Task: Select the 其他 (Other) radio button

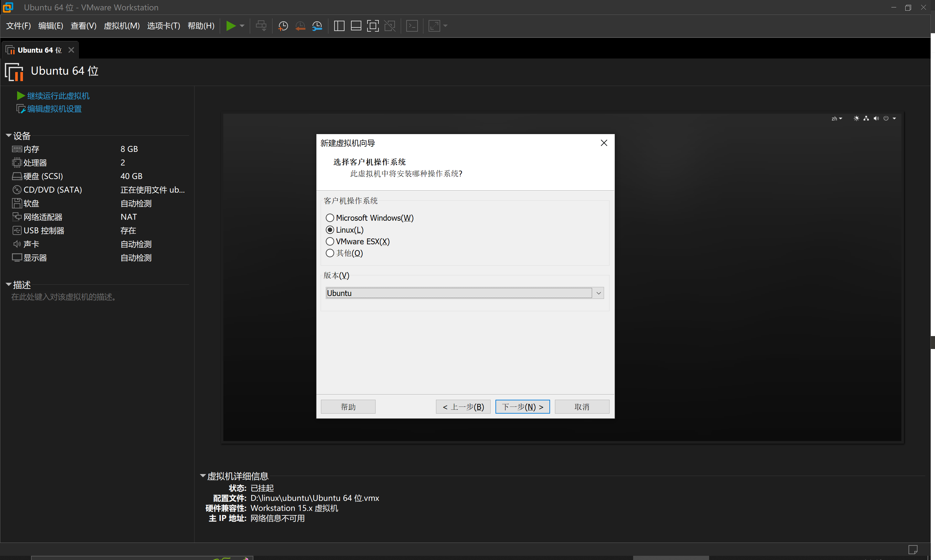Action: [x=330, y=253]
